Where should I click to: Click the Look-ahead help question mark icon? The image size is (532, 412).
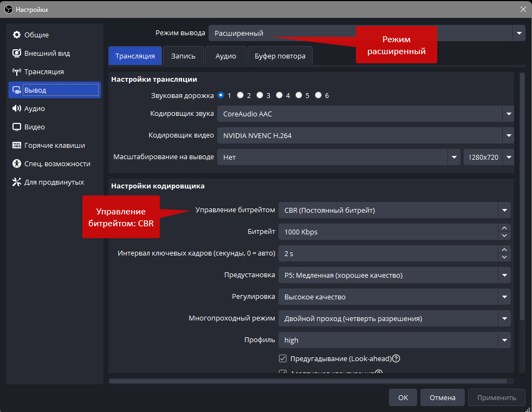[396, 358]
